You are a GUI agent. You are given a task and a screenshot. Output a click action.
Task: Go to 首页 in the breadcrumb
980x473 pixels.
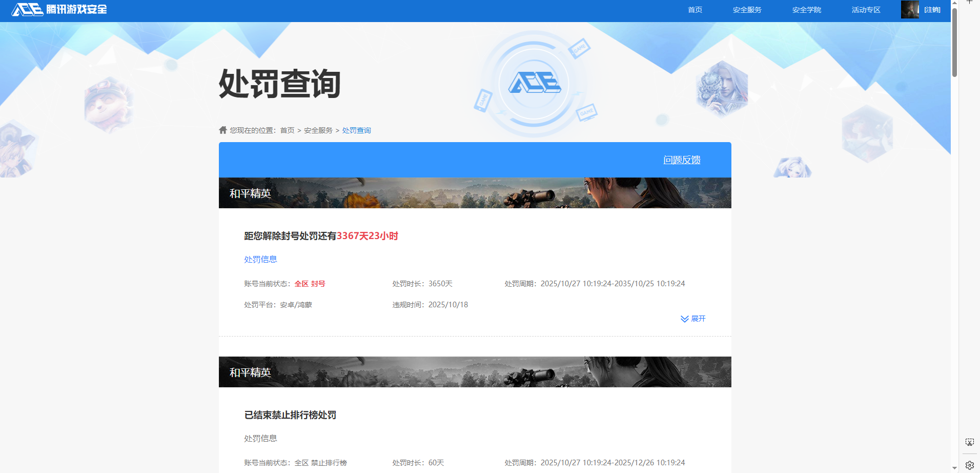pyautogui.click(x=287, y=130)
